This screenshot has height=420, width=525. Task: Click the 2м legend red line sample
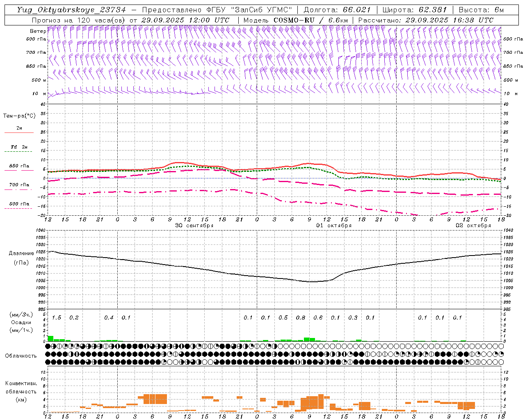[x=19, y=133]
